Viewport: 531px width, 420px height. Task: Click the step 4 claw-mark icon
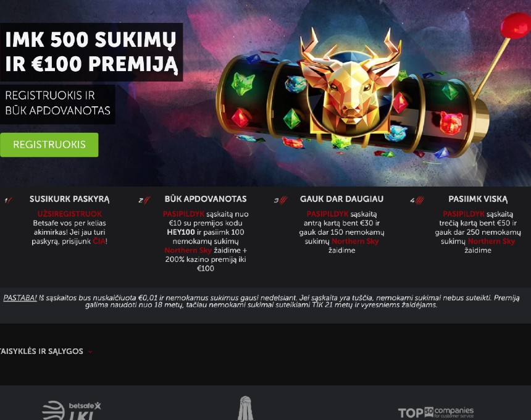[417, 201]
